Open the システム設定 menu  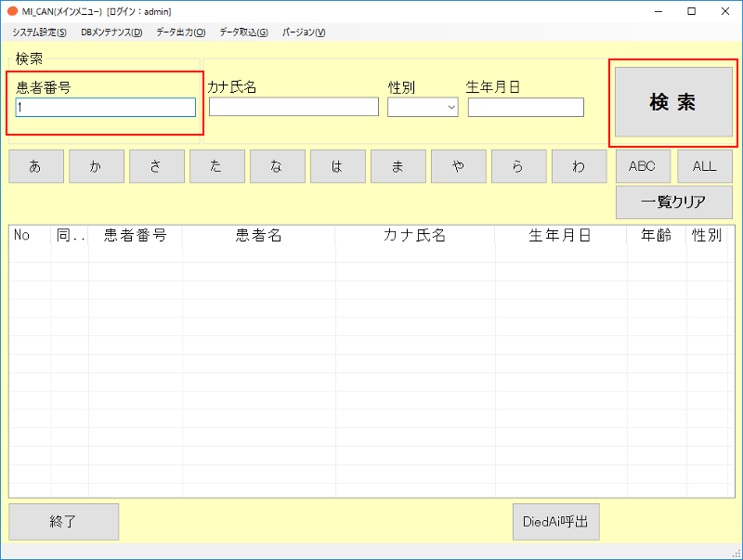(x=39, y=33)
